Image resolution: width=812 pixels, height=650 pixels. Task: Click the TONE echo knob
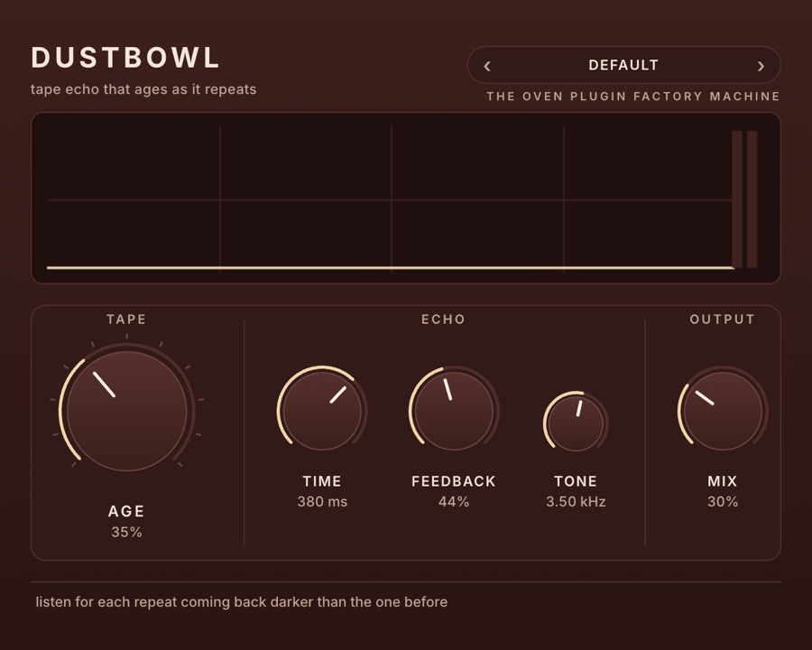(x=576, y=423)
